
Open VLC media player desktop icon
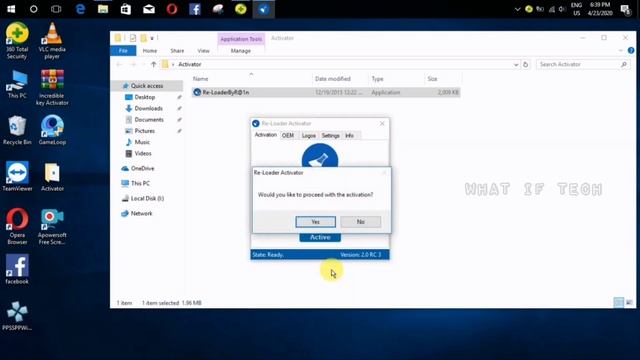52,41
